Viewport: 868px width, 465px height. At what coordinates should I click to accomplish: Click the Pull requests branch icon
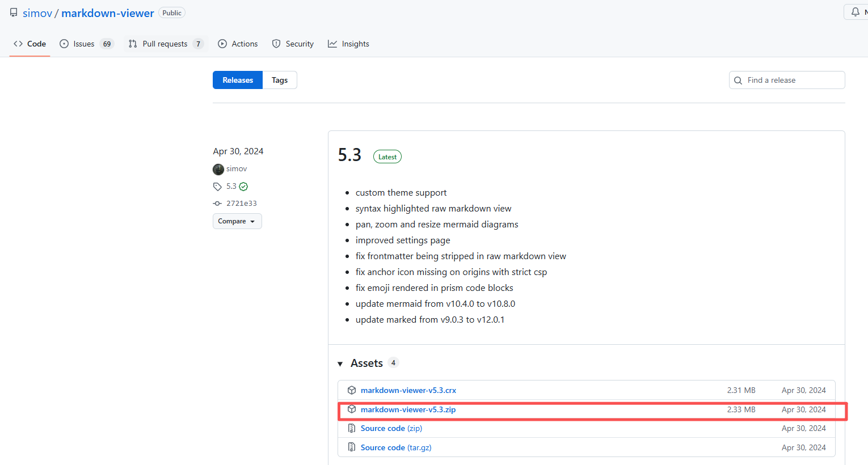[x=133, y=44]
